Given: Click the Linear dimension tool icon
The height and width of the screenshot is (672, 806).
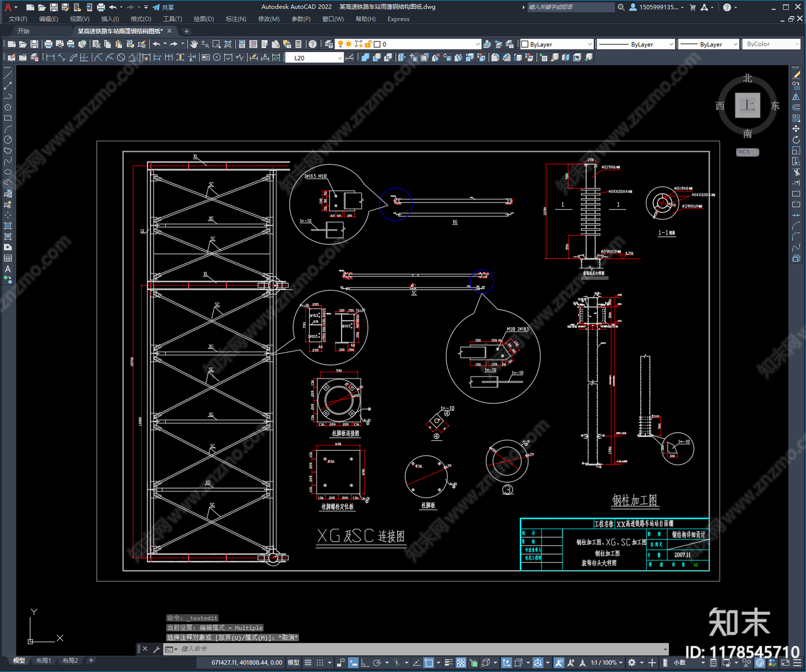Looking at the screenshot, I should pyautogui.click(x=50, y=57).
